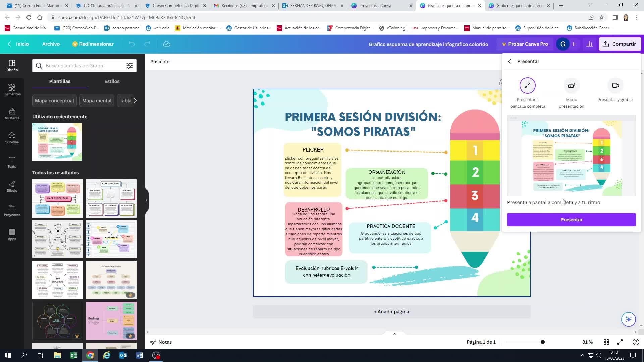Viewport: 644px width, 362px height.
Task: Open the Subidos uploads panel
Action: coord(12,138)
